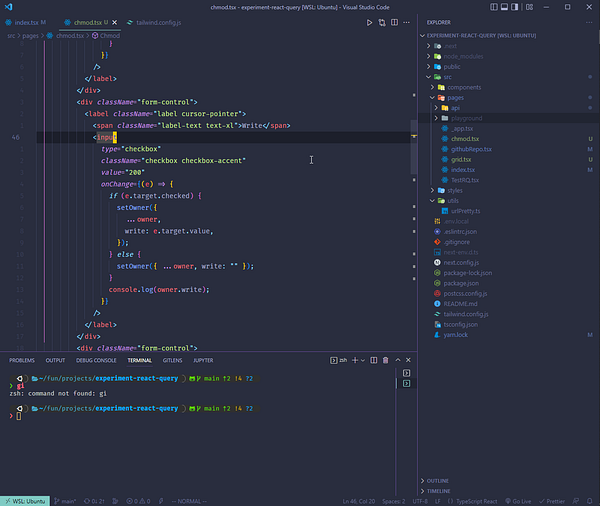Open notifications bell in status bar
600x506 pixels.
[590, 501]
